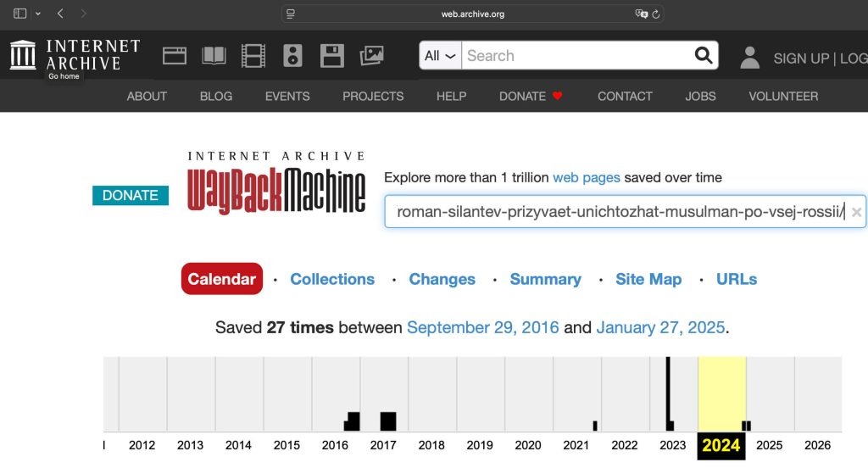Open the VOLUNTEER menu item
This screenshot has height=468, width=868.
[x=783, y=96]
